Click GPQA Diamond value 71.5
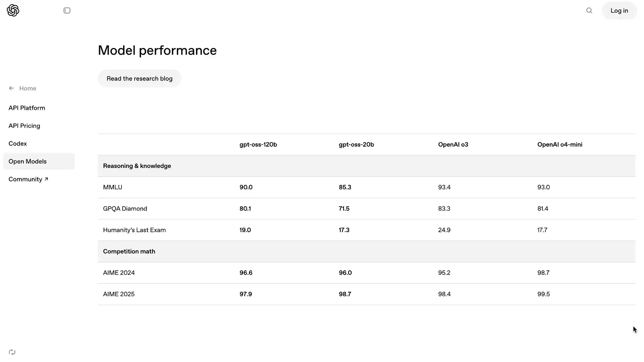The height and width of the screenshot is (362, 644). tap(344, 208)
